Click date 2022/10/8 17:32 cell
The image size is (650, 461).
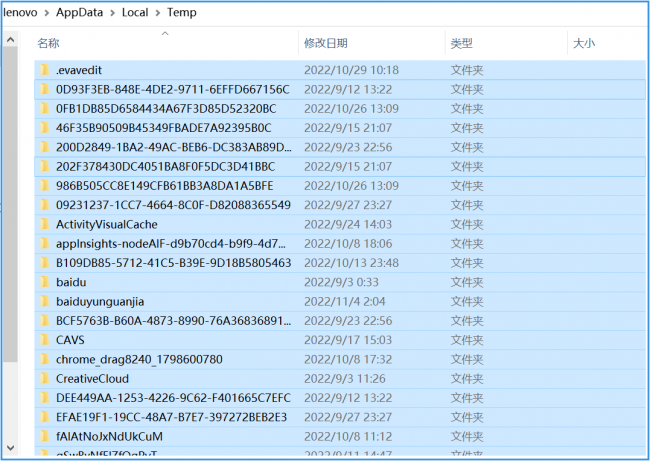pos(348,359)
